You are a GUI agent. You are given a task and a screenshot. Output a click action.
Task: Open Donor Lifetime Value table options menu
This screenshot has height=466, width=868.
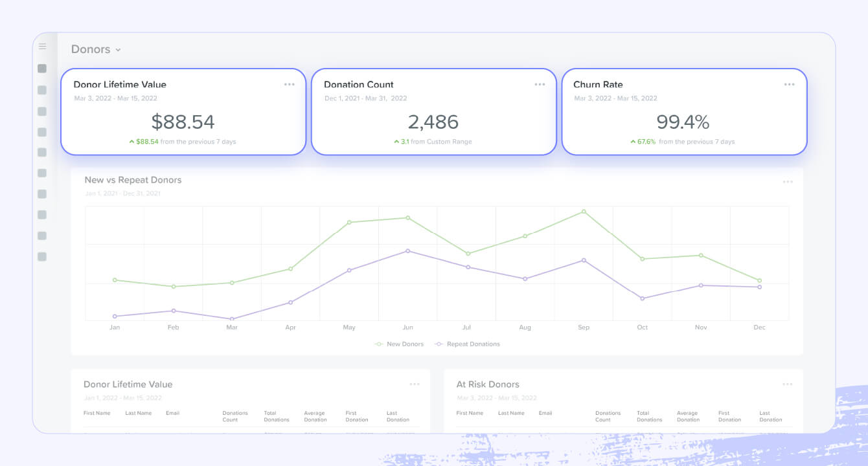click(x=415, y=384)
